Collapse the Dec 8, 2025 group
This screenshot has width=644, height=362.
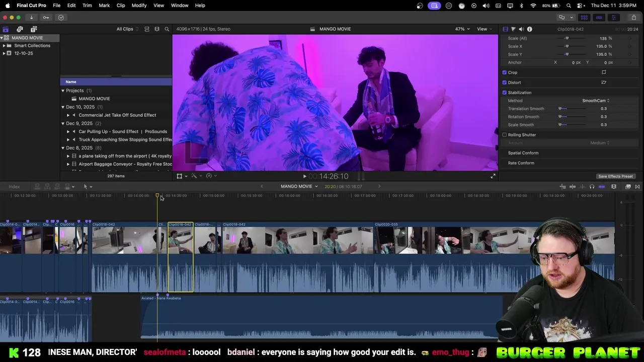click(63, 148)
